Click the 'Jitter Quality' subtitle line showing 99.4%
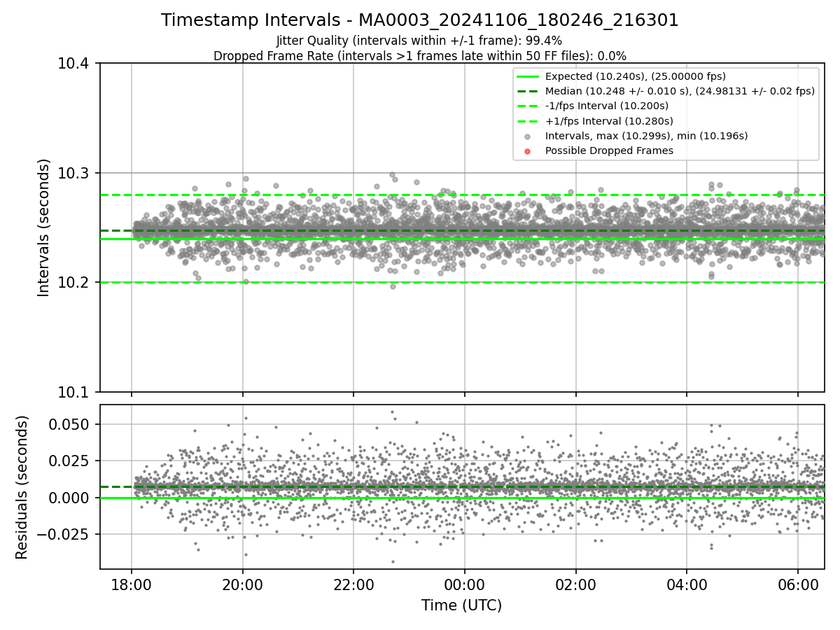 point(420,41)
